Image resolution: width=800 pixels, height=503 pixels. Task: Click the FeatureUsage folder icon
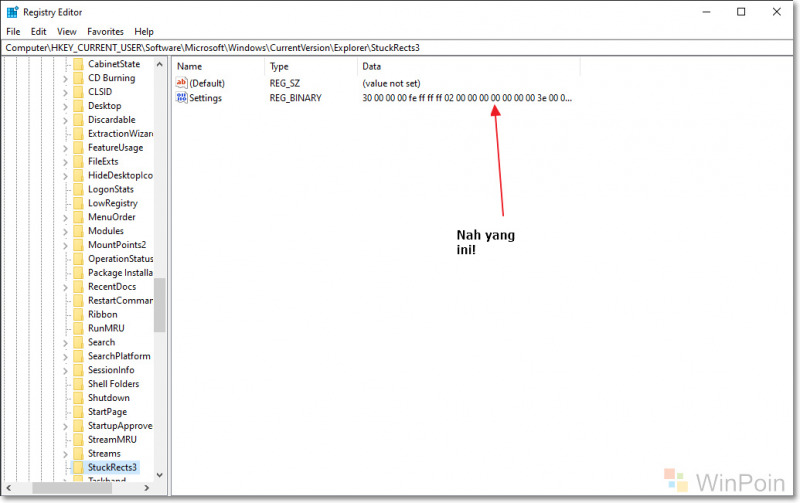[78, 148]
